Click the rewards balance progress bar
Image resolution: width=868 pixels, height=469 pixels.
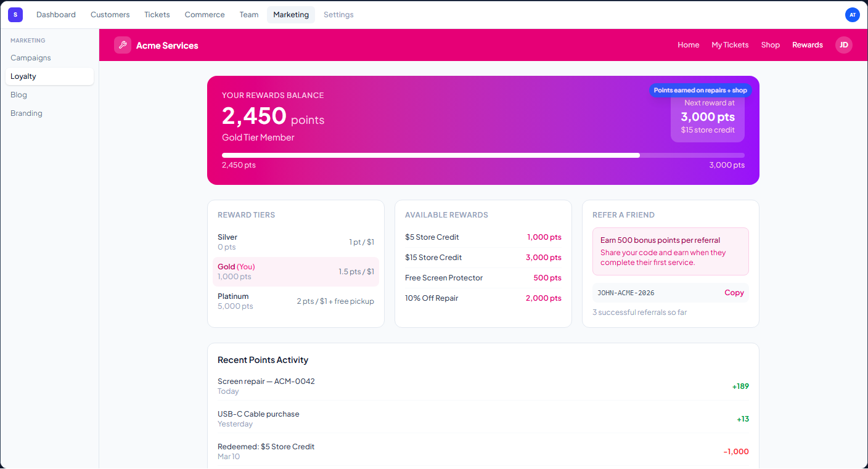click(x=483, y=155)
